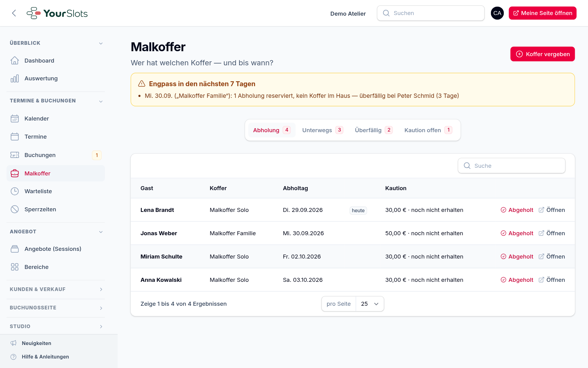
Task: Click Zeige 1 bis 4 results text
Action: [x=183, y=304]
